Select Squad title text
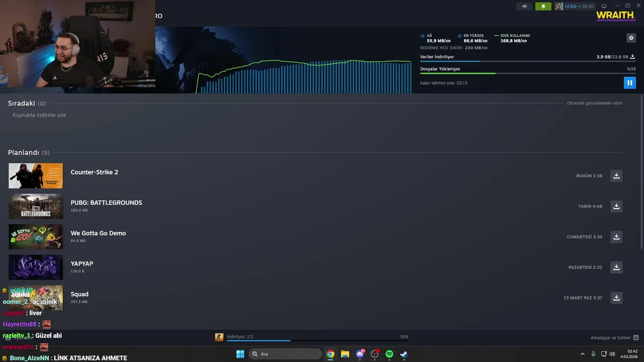This screenshot has height=362, width=644. point(79,294)
